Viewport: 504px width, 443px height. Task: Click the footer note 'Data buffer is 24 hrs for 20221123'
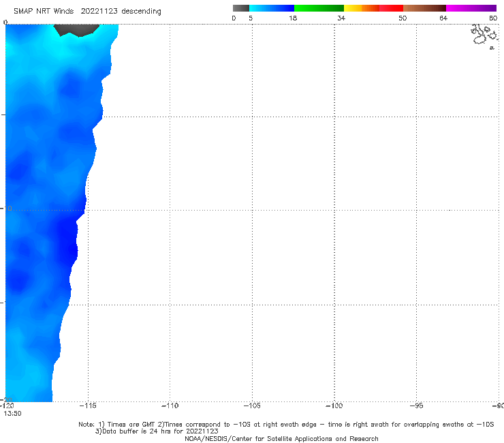pos(157,431)
